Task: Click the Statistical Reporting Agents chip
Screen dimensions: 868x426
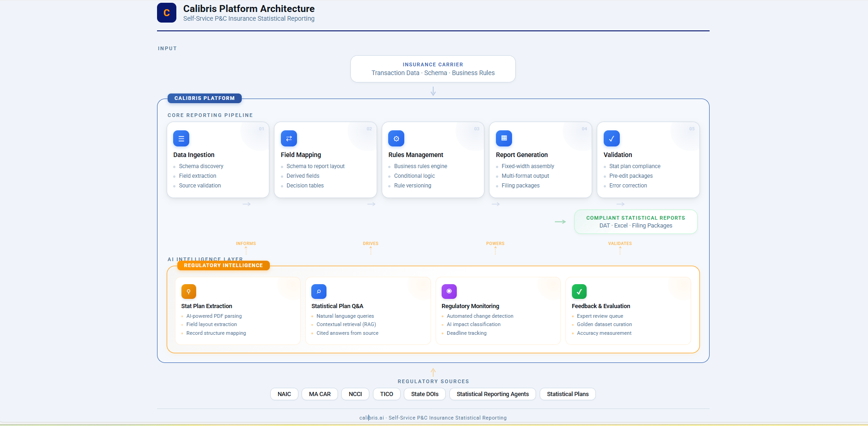Action: point(492,394)
